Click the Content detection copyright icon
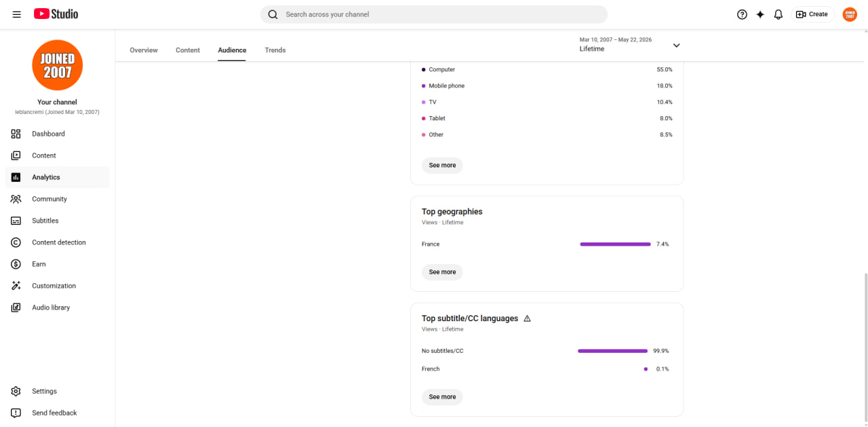The image size is (868, 427). click(16, 242)
